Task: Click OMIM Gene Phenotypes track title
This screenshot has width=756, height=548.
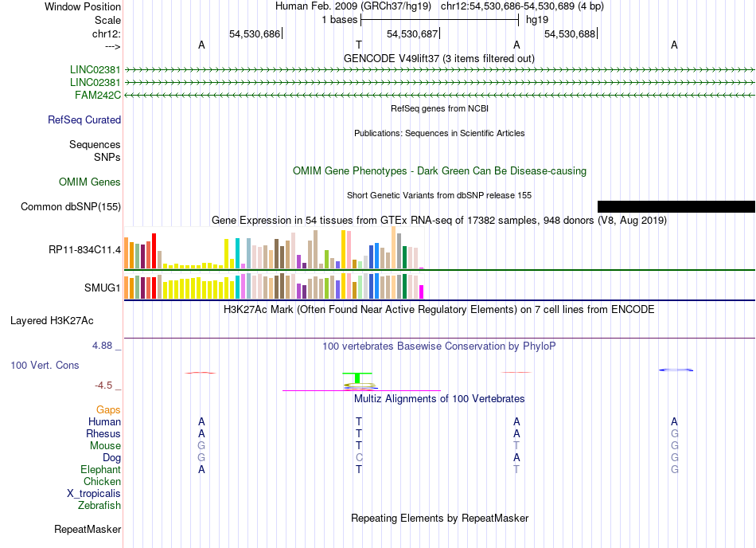Action: [x=439, y=170]
